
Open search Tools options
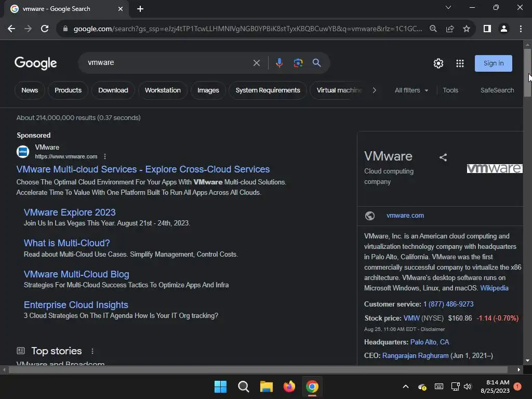[x=450, y=90]
